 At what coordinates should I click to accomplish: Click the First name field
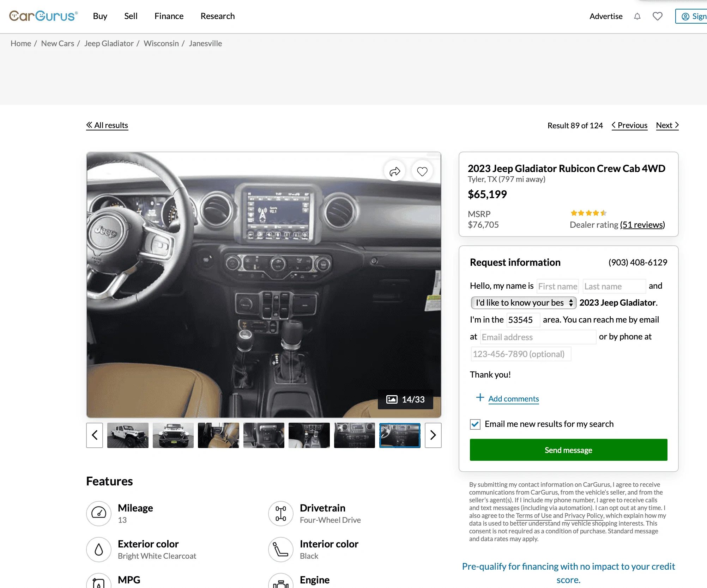557,286
